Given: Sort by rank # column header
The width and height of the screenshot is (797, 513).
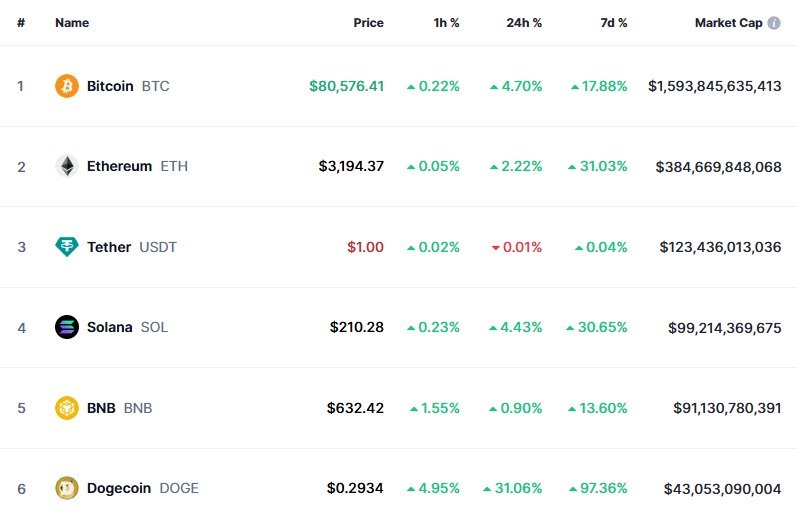Looking at the screenshot, I should coord(21,23).
